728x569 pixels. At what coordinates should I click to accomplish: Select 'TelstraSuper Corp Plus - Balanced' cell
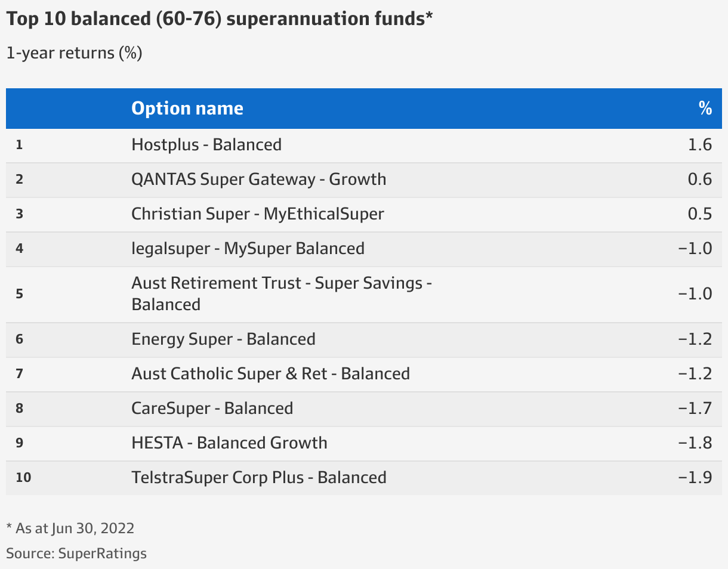259,478
